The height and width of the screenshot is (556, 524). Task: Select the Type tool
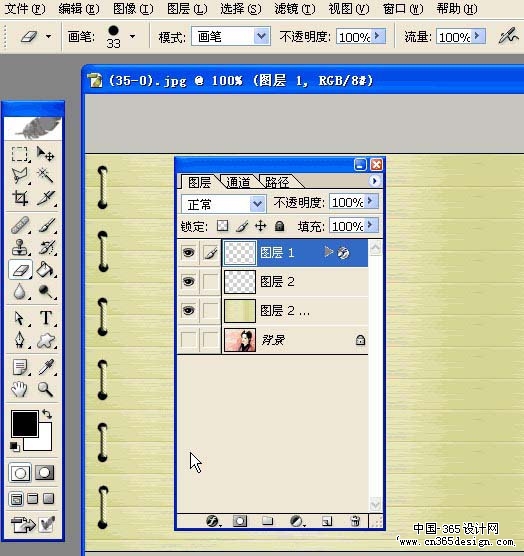(x=45, y=318)
